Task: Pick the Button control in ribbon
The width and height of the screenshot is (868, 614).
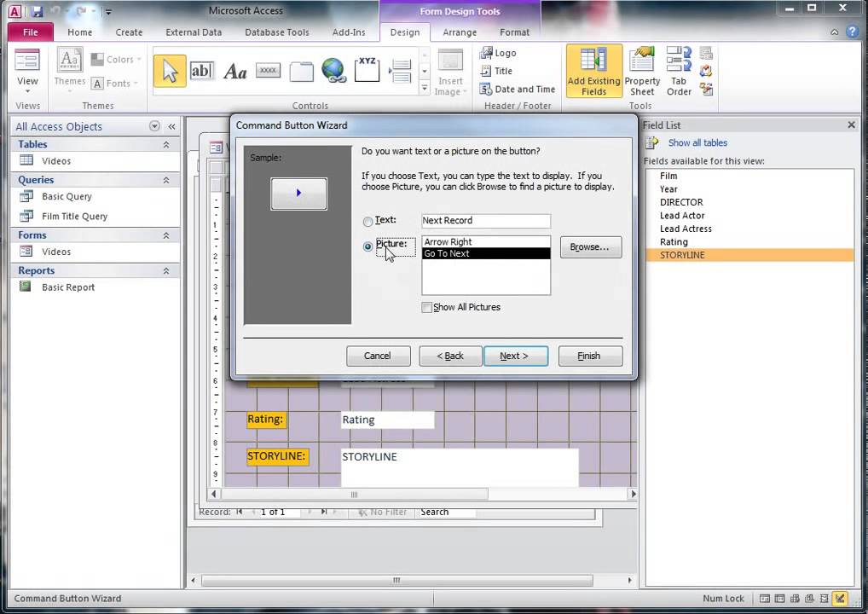Action: [268, 70]
